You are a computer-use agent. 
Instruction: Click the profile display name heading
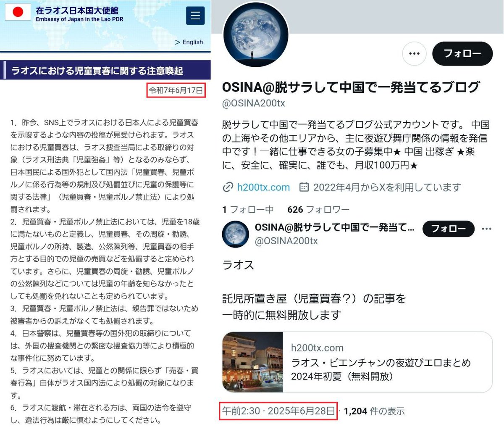[x=351, y=87]
